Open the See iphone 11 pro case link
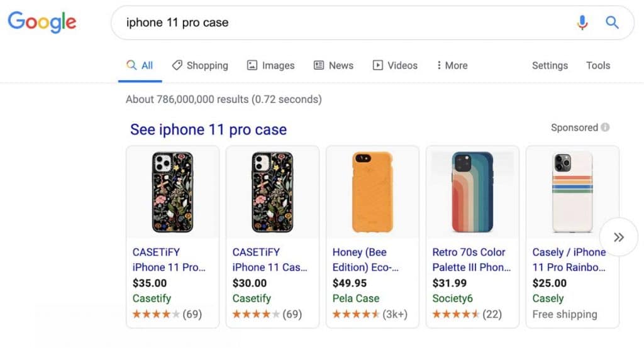Image resolution: width=644 pixels, height=348 pixels. (x=208, y=130)
